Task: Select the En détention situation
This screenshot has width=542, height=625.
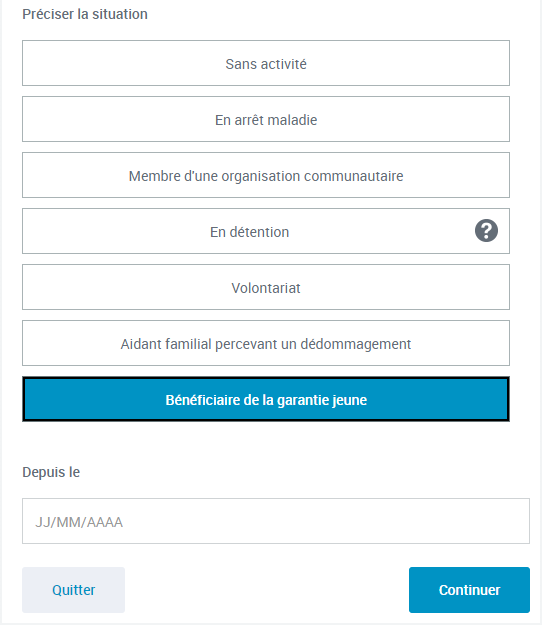Action: point(266,231)
